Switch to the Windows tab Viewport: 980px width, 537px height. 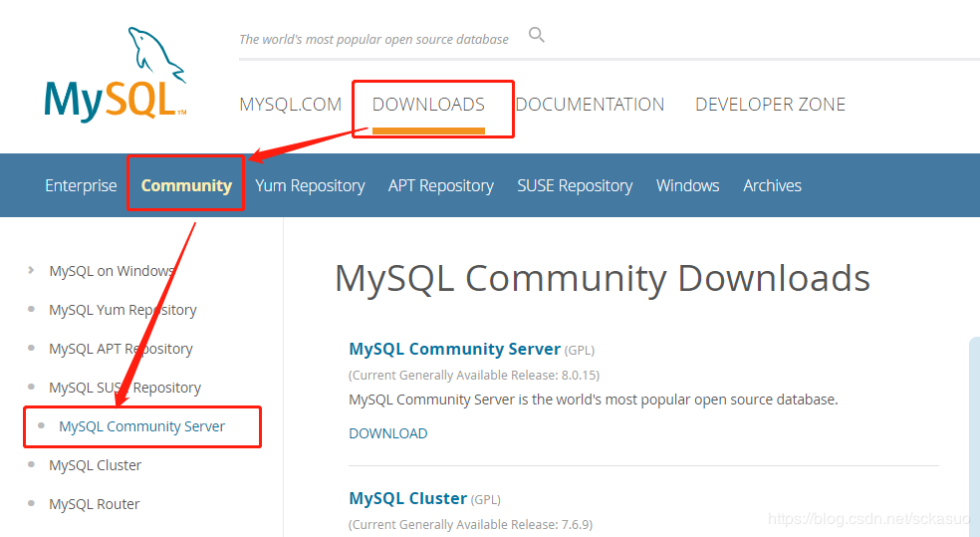coord(687,185)
